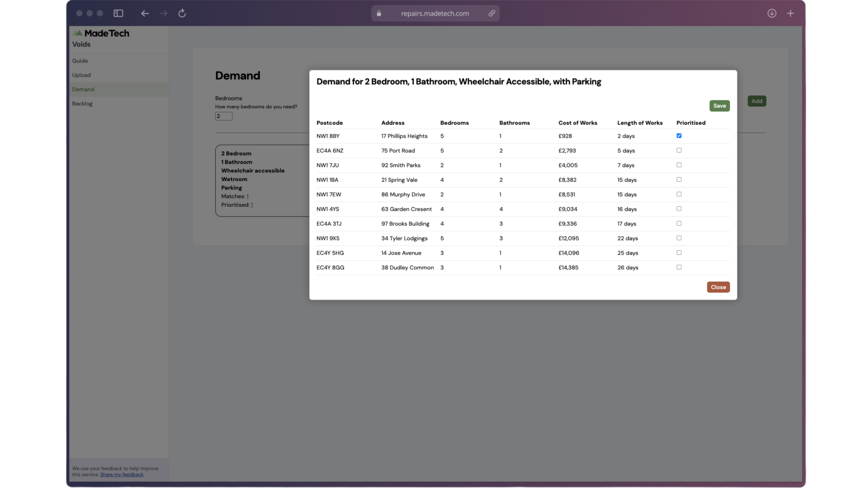Toggle the browser sidebar icon
The width and height of the screenshot is (868, 488).
(x=118, y=13)
